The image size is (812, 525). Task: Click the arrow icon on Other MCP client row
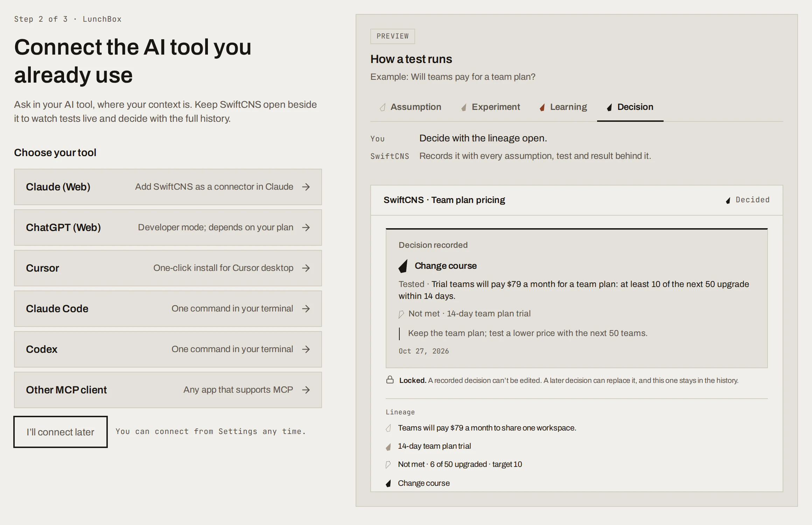pyautogui.click(x=306, y=390)
